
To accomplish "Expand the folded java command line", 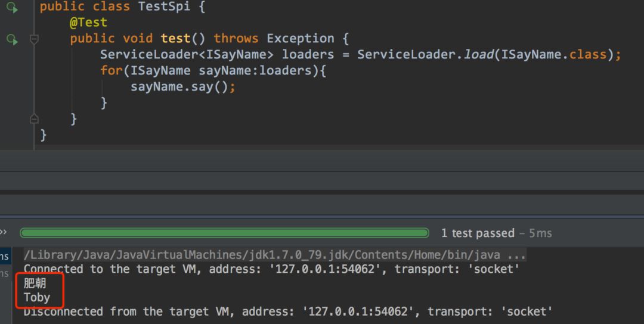I will click(516, 255).
